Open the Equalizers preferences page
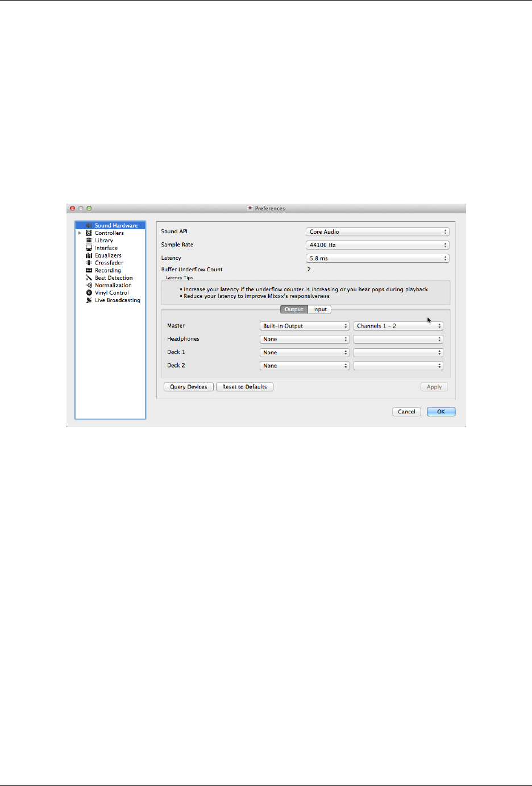 pos(108,255)
